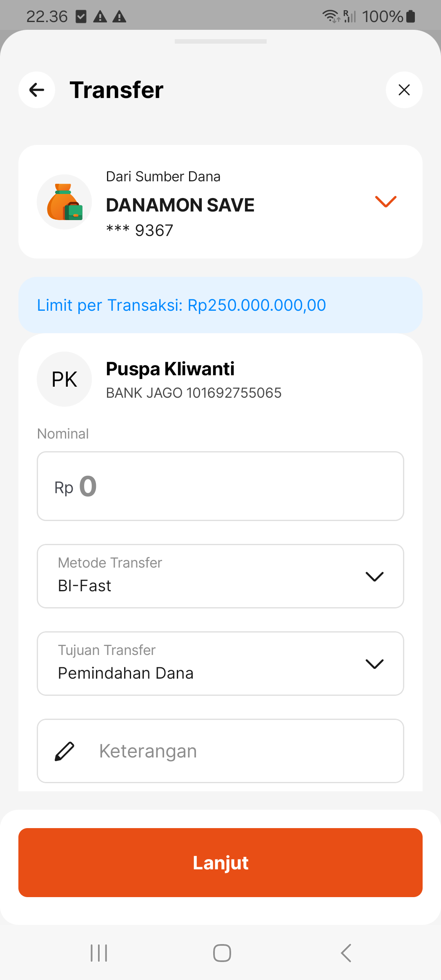Image resolution: width=441 pixels, height=980 pixels.
Task: Tap the Nominal amount input field
Action: (x=220, y=486)
